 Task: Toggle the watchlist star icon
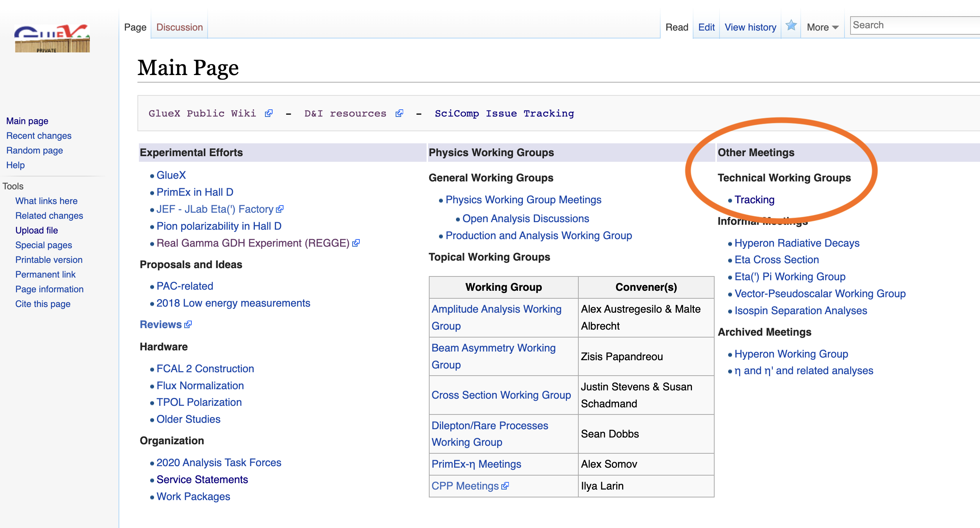[x=791, y=26]
